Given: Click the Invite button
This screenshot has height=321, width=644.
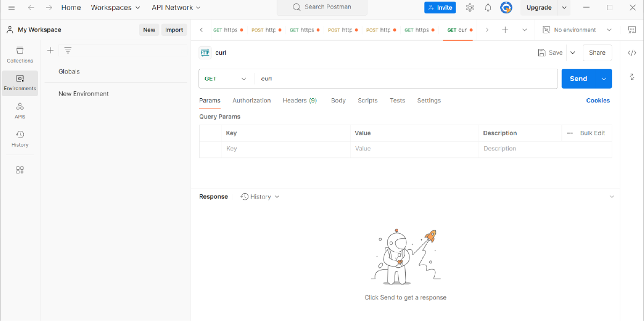Looking at the screenshot, I should (440, 8).
